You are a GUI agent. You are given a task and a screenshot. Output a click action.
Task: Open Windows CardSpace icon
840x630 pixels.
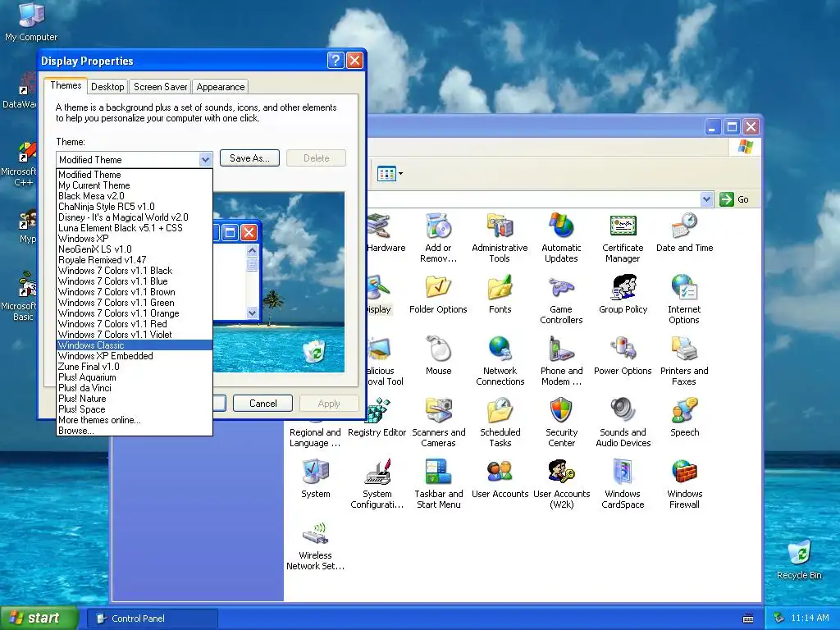pos(623,484)
